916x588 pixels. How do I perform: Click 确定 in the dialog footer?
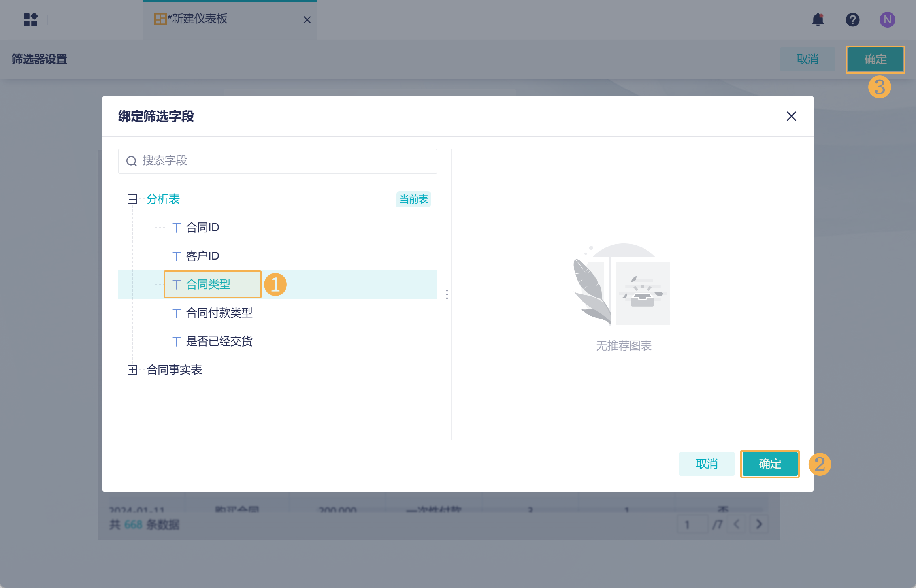(769, 464)
